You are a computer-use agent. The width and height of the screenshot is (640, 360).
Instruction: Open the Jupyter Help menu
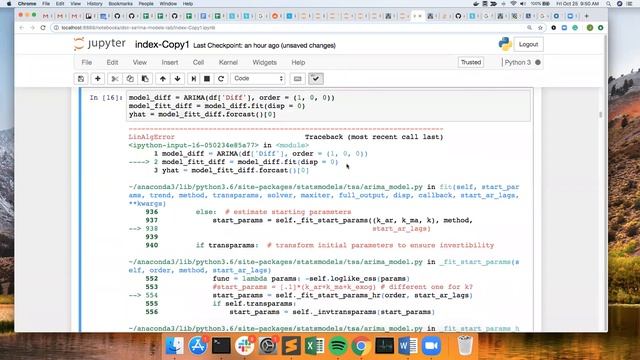tap(298, 62)
